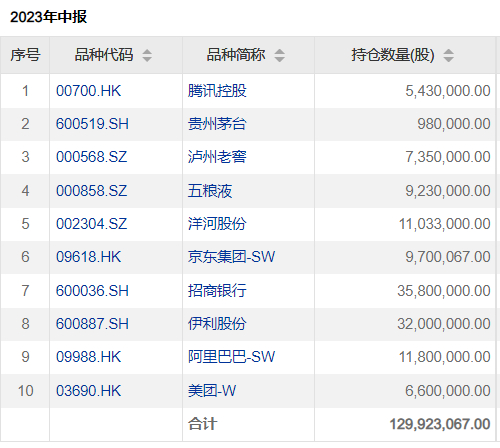Click 五粮液 stock link

tap(210, 191)
